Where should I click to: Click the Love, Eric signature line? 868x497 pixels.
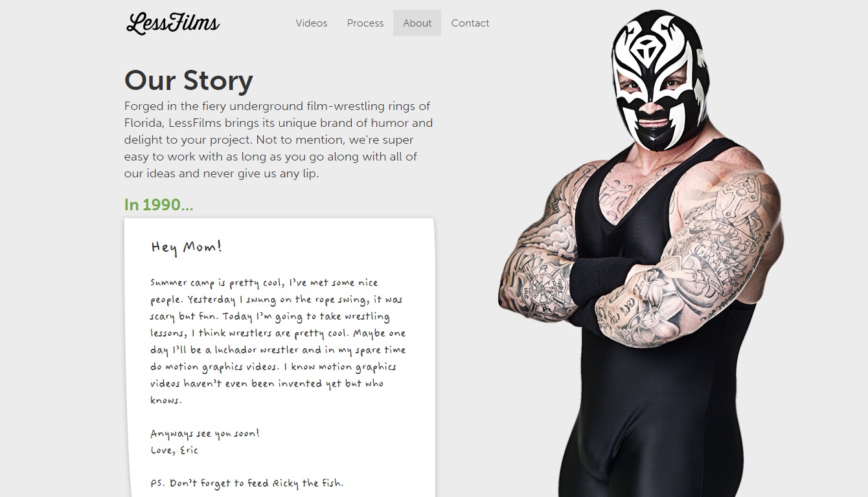click(x=174, y=450)
